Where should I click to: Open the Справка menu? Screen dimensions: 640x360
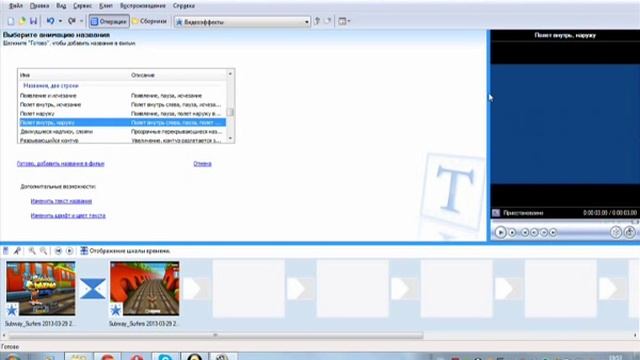pyautogui.click(x=184, y=6)
